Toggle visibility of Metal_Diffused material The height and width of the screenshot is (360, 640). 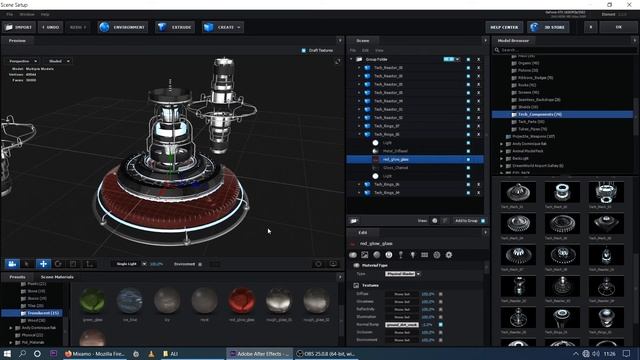[468, 151]
